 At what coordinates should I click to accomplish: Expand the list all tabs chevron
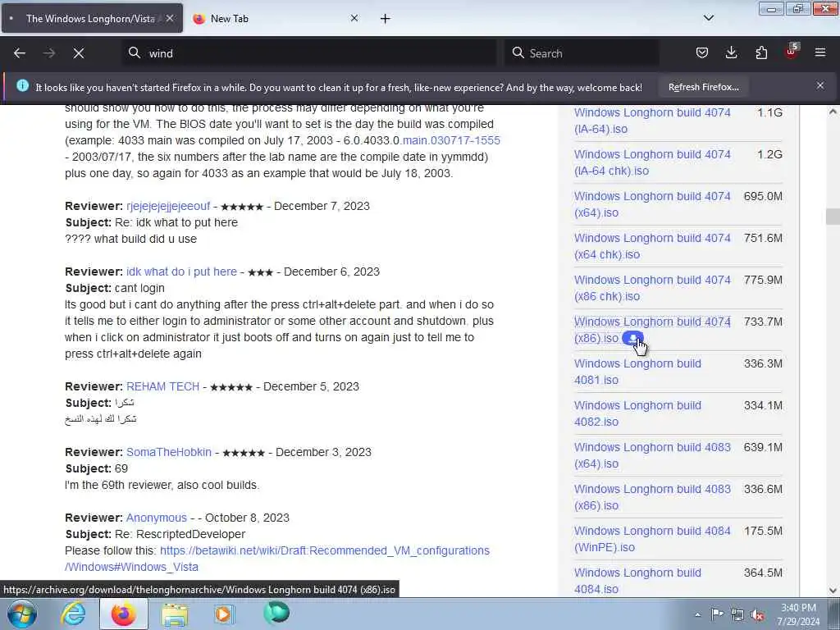click(x=709, y=18)
